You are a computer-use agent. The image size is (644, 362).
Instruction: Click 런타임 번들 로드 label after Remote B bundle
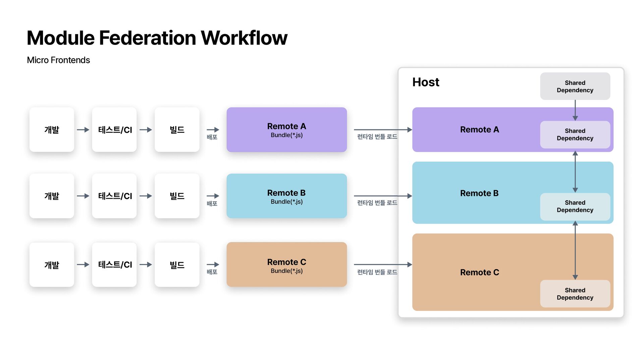click(x=377, y=203)
